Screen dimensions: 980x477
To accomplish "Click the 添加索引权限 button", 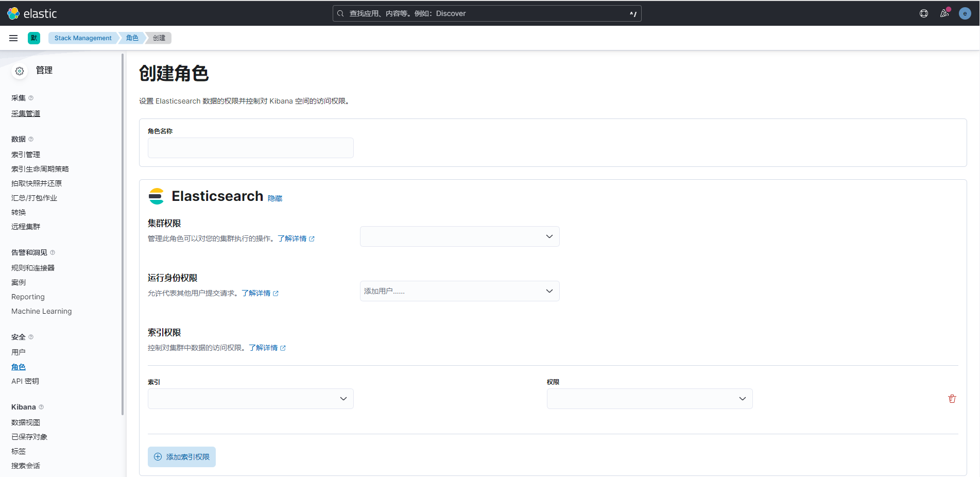I will [x=182, y=457].
